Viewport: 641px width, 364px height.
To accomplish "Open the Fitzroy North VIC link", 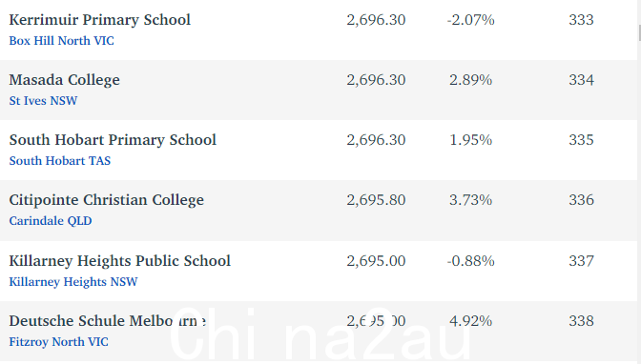I will (58, 342).
